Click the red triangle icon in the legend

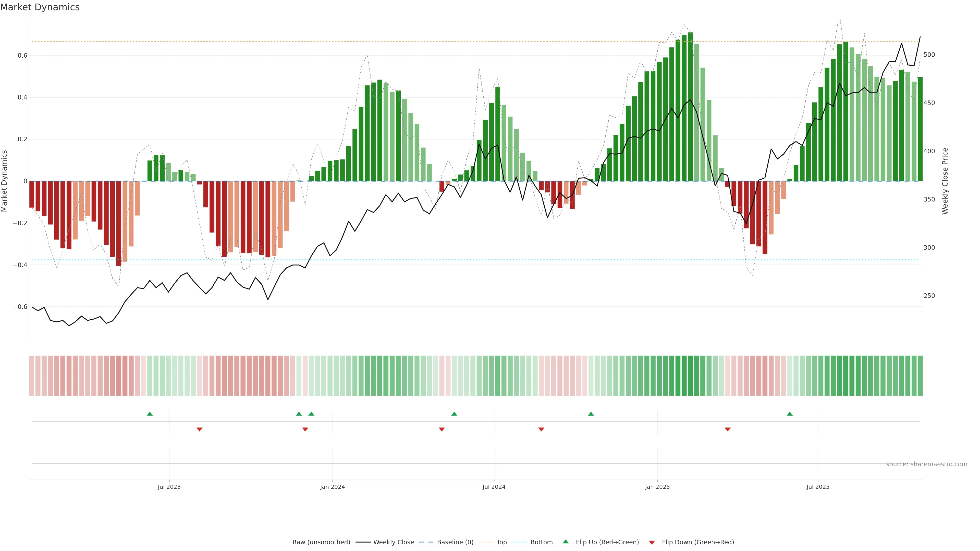tap(652, 542)
